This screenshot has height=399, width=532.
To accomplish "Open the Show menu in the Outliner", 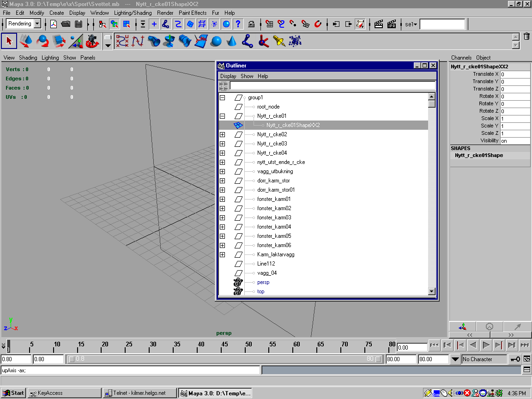I will pyautogui.click(x=247, y=76).
